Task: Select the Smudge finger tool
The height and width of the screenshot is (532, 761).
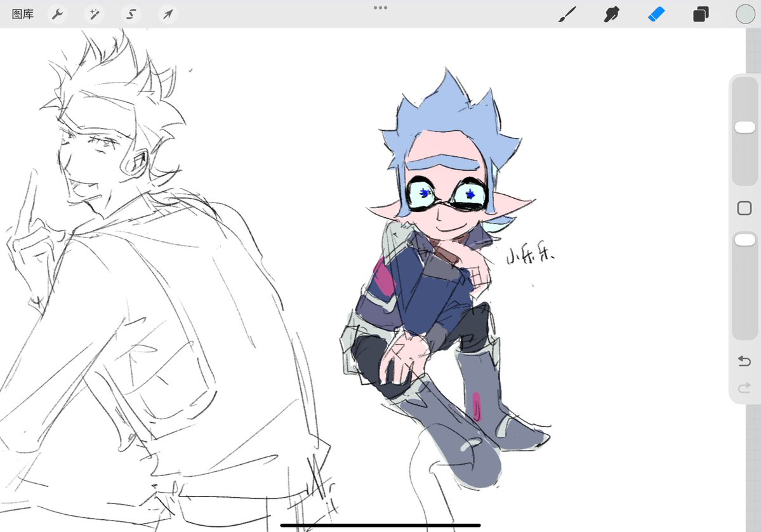Action: (611, 14)
